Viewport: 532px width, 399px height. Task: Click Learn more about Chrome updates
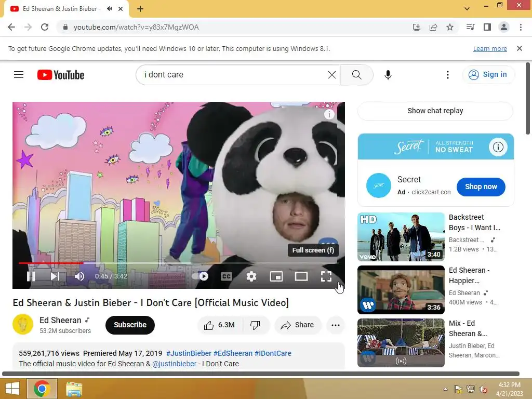coord(490,48)
